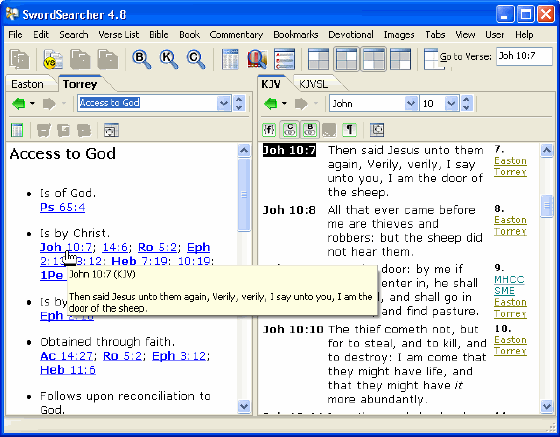Open the SME link beside verse 9
The image size is (560, 437).
[x=504, y=291]
